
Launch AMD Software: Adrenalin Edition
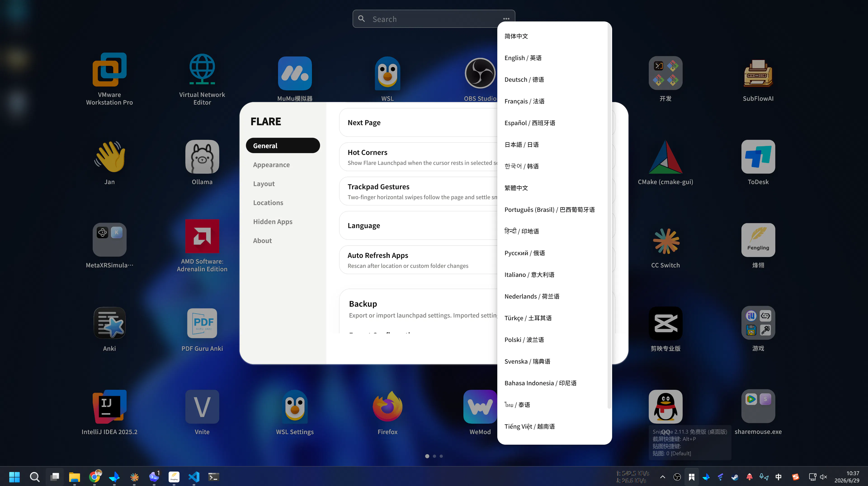[x=202, y=236]
